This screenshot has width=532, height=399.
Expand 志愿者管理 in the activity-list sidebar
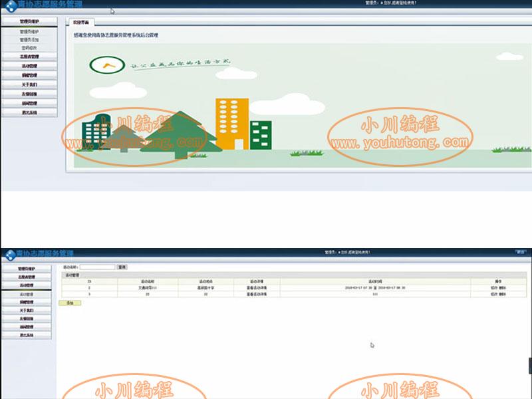27,277
